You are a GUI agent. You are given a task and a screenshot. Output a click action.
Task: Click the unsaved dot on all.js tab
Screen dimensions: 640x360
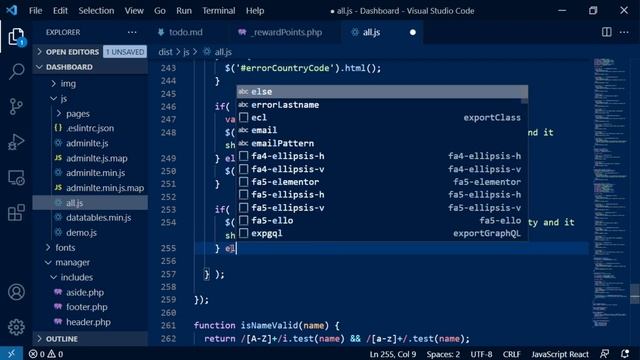[x=413, y=32]
